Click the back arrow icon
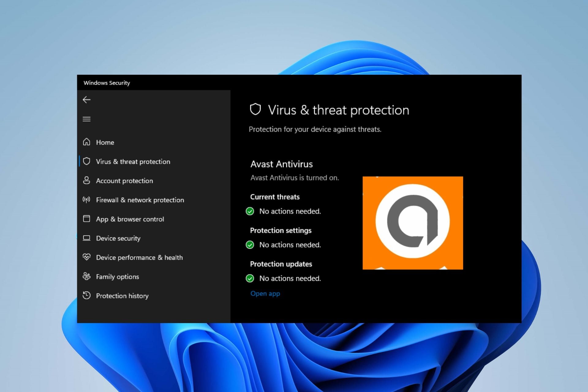Viewport: 588px width, 392px height. 87,100
